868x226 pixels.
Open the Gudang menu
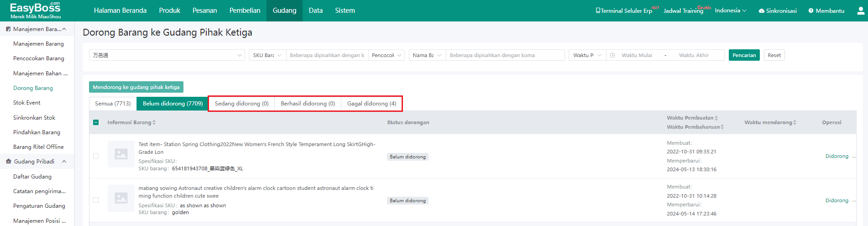click(284, 11)
